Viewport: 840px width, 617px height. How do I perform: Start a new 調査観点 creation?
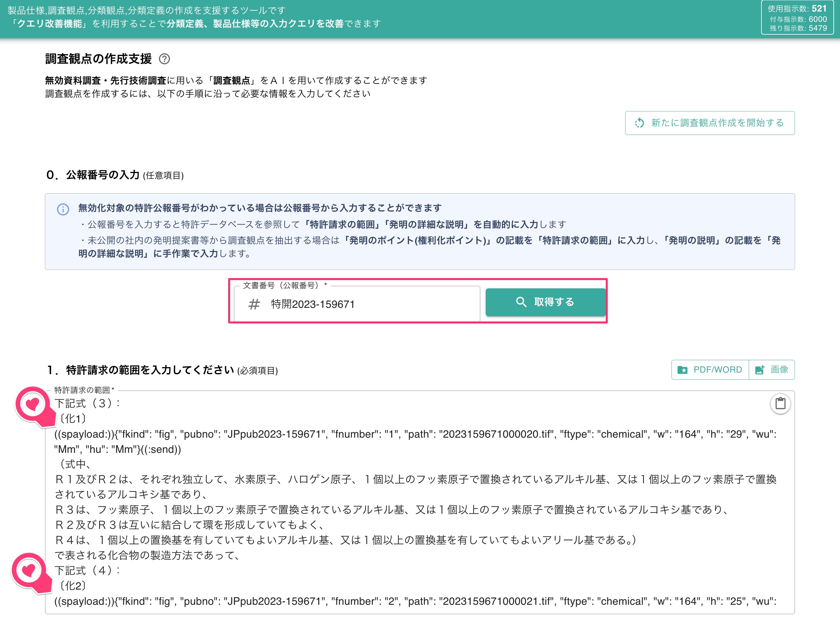(x=710, y=123)
